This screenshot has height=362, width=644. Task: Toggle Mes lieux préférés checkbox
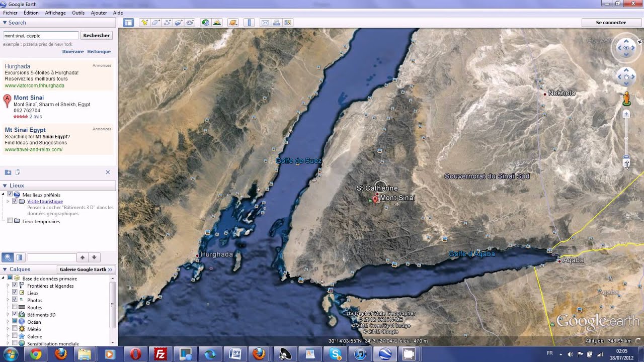10,195
